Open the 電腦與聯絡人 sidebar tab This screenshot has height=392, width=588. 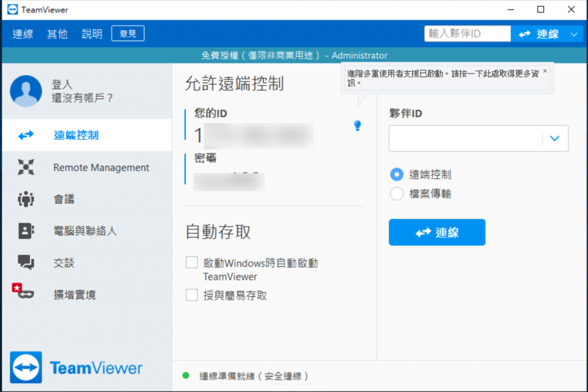87,231
